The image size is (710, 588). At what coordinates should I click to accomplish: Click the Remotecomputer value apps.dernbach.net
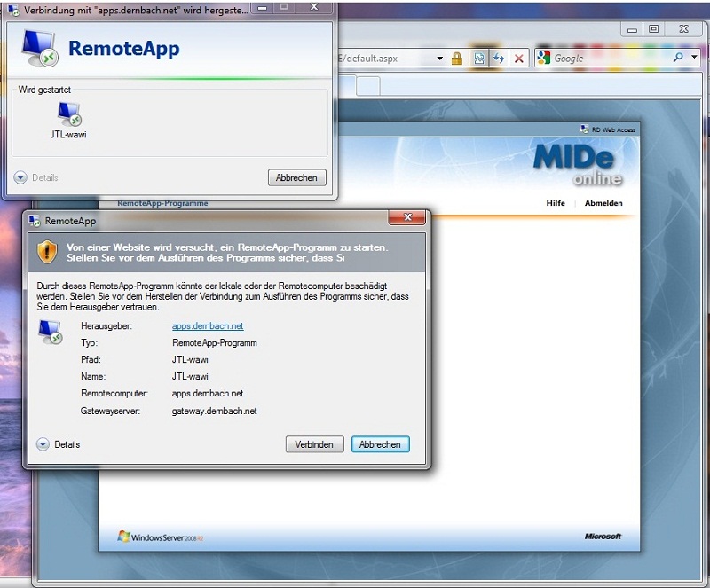coord(208,394)
